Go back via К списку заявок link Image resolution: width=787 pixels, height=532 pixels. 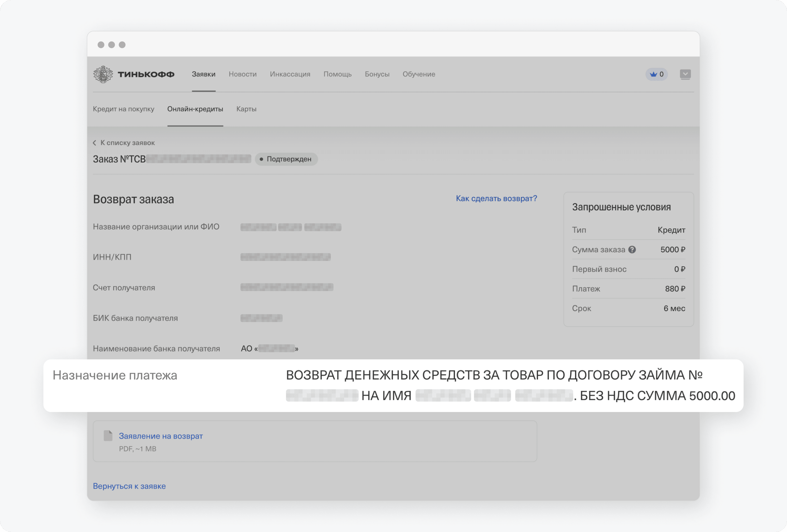127,143
